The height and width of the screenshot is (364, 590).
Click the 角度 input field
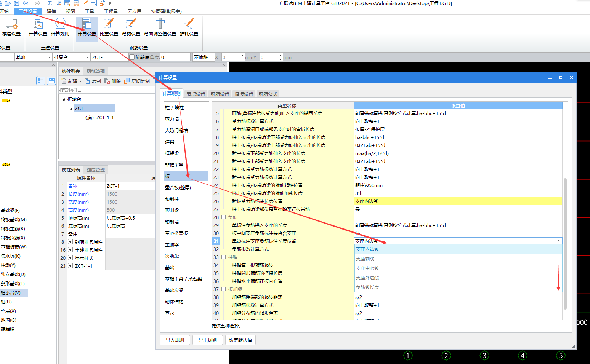(x=175, y=57)
